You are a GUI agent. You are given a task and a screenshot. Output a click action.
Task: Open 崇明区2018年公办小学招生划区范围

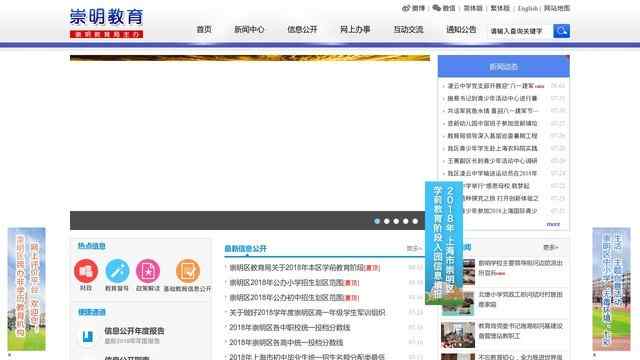tap(294, 282)
